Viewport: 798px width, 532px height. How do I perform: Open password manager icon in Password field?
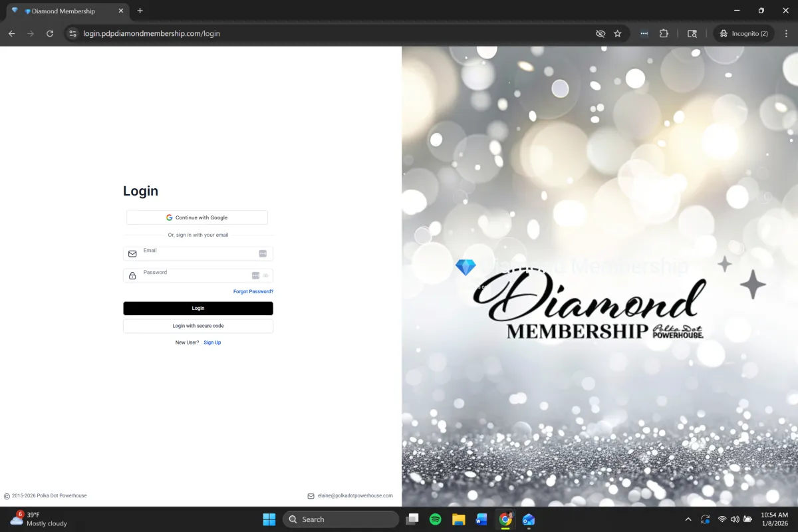(256, 275)
